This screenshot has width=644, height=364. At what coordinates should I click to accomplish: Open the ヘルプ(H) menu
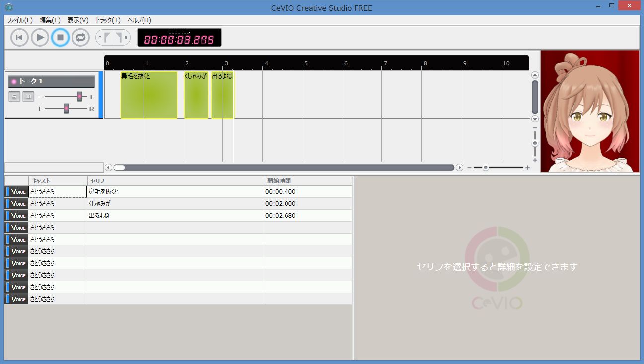tap(140, 20)
